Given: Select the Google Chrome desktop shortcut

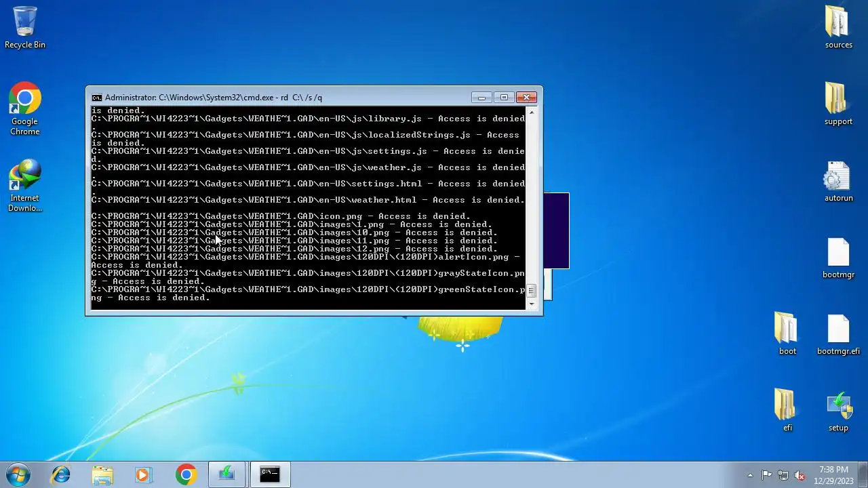Looking at the screenshot, I should 25,109.
